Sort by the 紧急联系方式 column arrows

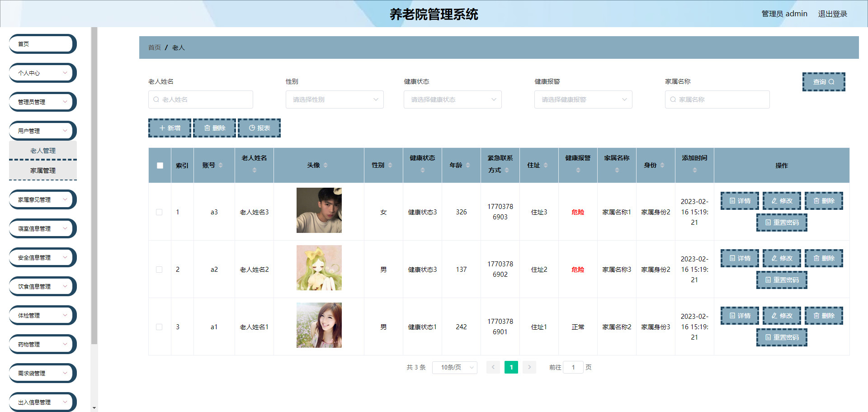click(507, 170)
